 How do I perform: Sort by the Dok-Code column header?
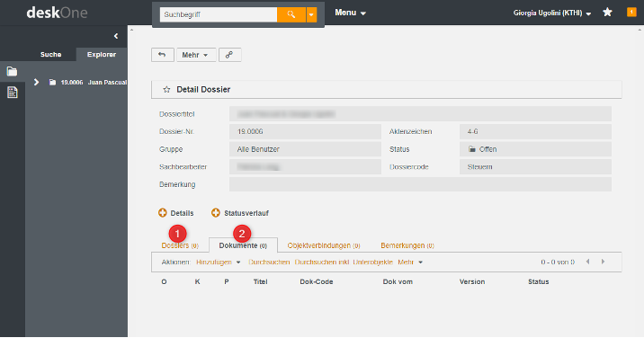click(317, 281)
